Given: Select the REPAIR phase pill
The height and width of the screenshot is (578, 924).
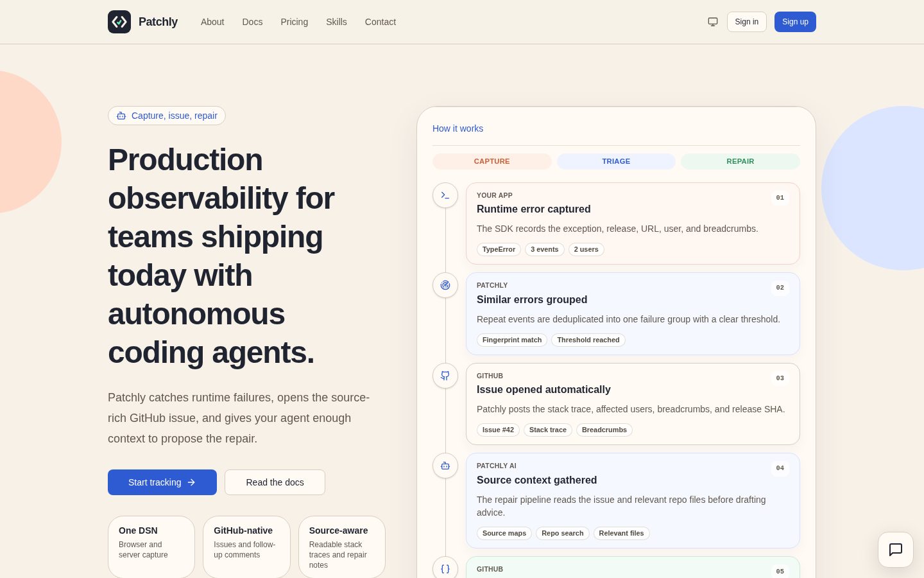Looking at the screenshot, I should 740,161.
